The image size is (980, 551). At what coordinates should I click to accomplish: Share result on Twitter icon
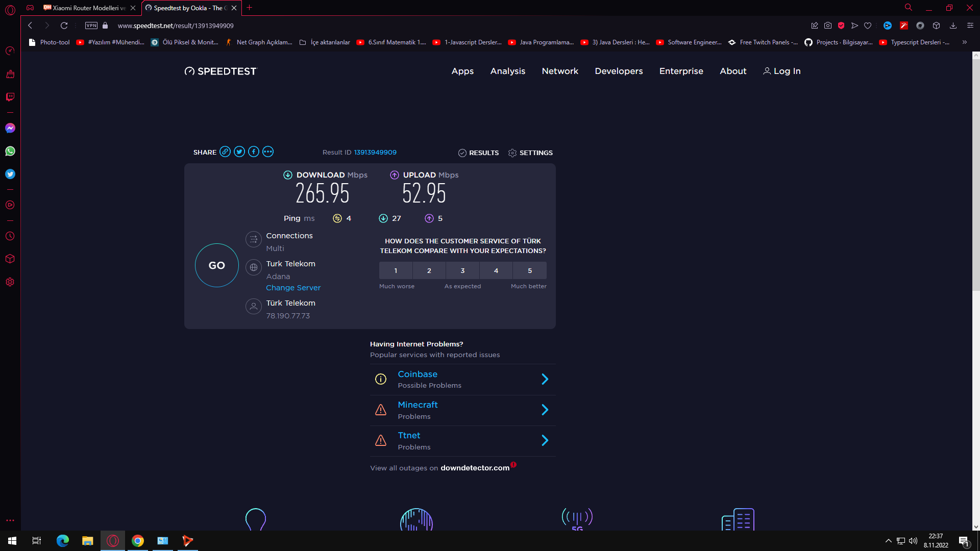(239, 152)
